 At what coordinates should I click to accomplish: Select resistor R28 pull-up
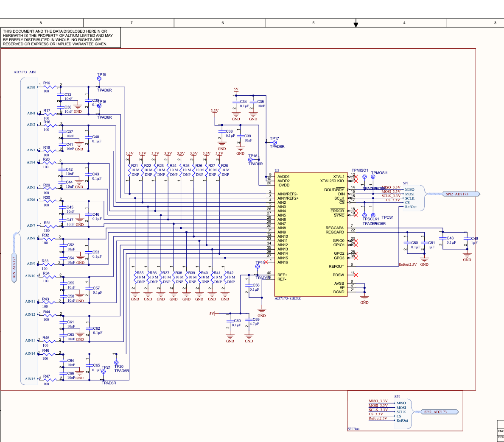[x=219, y=170]
